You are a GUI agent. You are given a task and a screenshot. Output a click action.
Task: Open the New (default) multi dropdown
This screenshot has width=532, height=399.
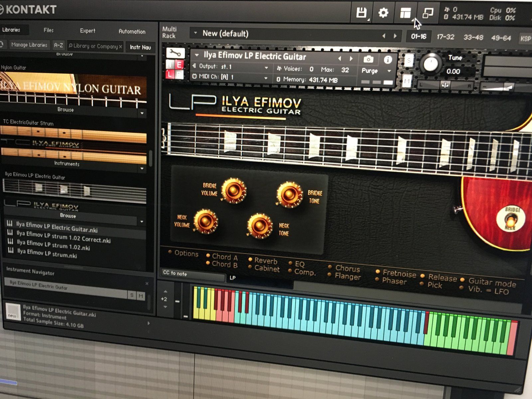pos(196,33)
